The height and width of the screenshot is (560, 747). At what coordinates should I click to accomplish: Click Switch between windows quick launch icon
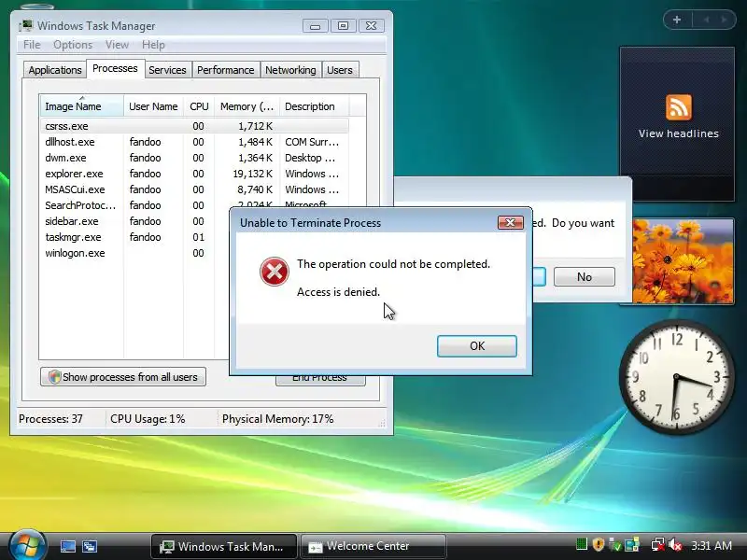coord(90,546)
